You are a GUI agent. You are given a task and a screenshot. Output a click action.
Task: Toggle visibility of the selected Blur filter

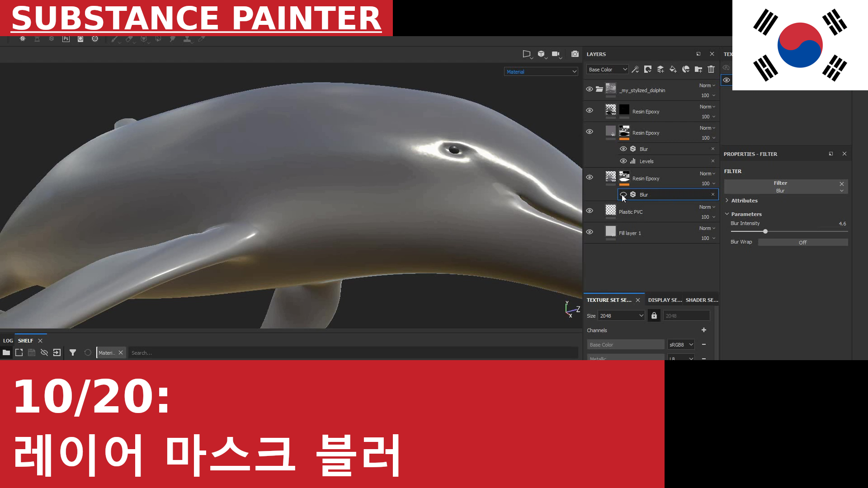pyautogui.click(x=623, y=194)
